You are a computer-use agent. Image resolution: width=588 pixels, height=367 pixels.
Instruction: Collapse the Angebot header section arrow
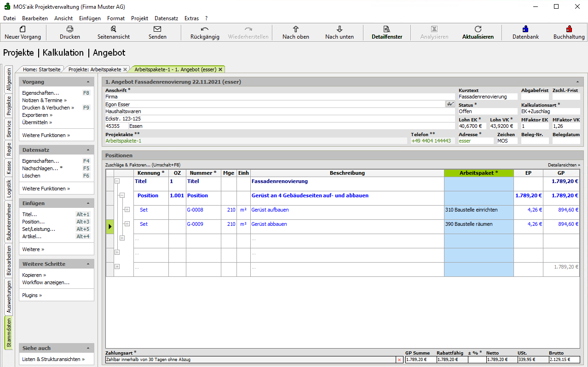click(578, 82)
